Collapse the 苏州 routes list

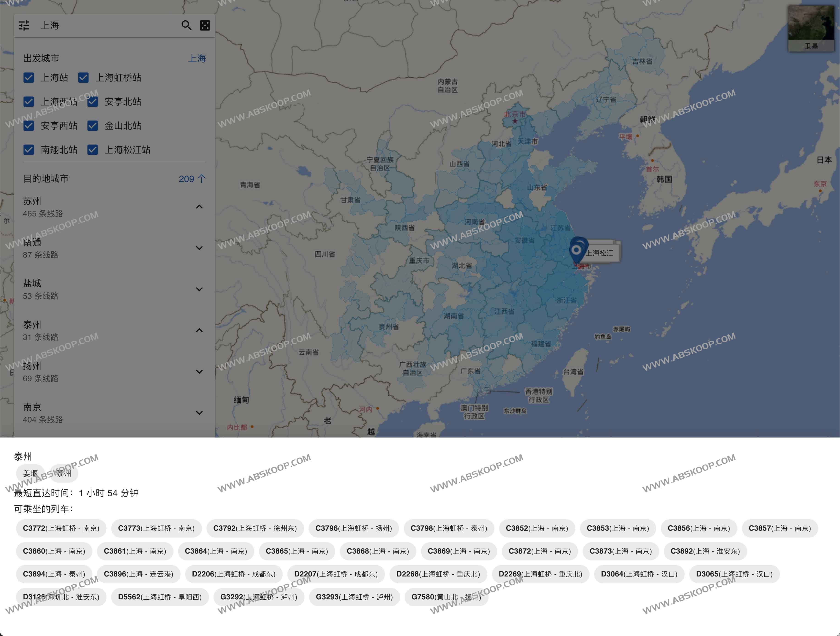pos(199,207)
